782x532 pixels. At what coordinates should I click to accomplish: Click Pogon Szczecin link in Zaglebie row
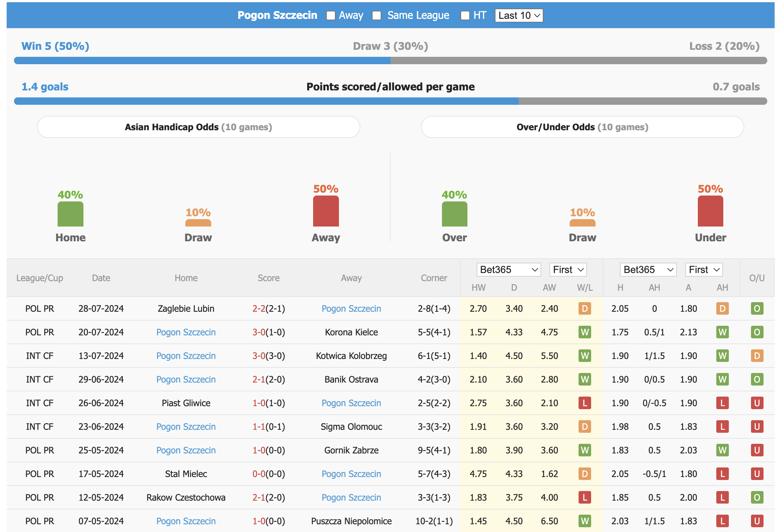click(352, 309)
